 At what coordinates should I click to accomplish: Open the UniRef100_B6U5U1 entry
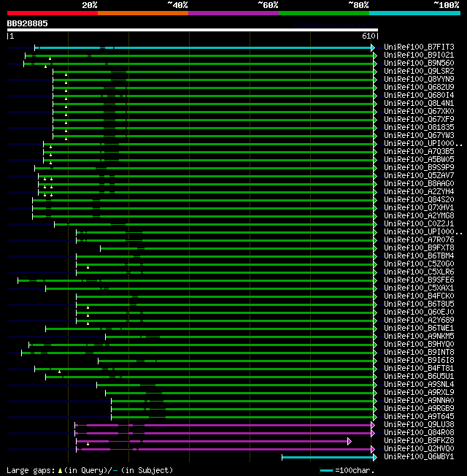point(419,377)
